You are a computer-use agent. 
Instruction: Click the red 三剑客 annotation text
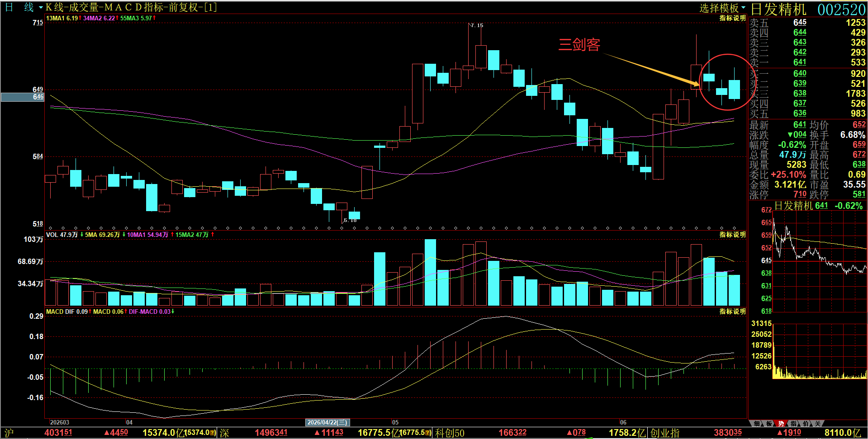click(579, 44)
